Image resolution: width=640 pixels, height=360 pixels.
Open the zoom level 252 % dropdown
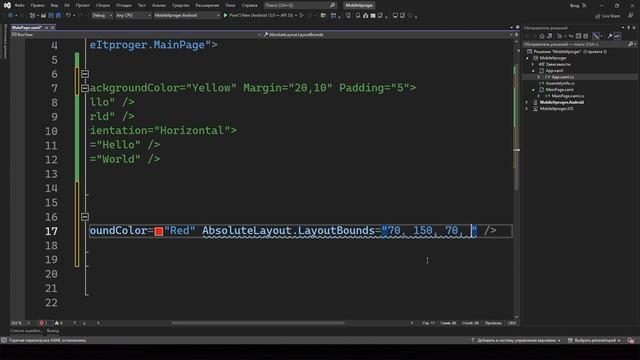pyautogui.click(x=20, y=323)
